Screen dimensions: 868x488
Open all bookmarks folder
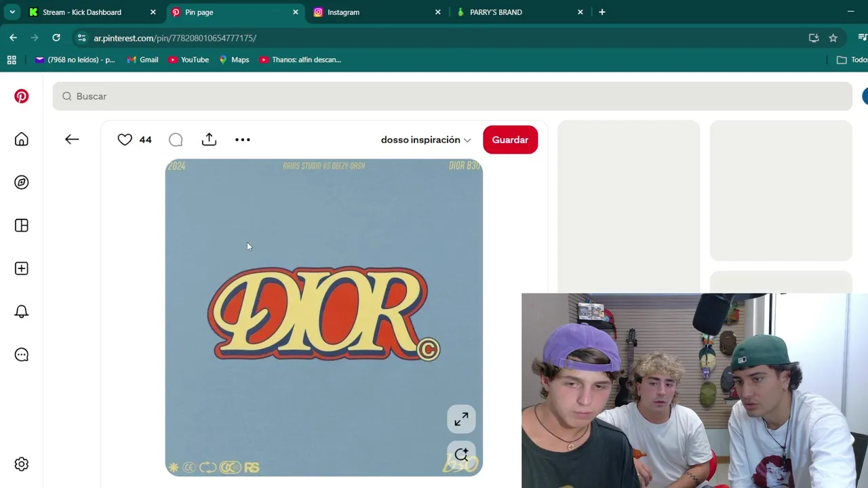click(x=852, y=60)
